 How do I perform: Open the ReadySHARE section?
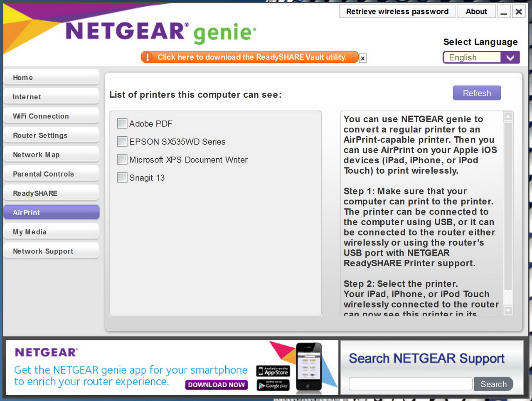(x=52, y=193)
